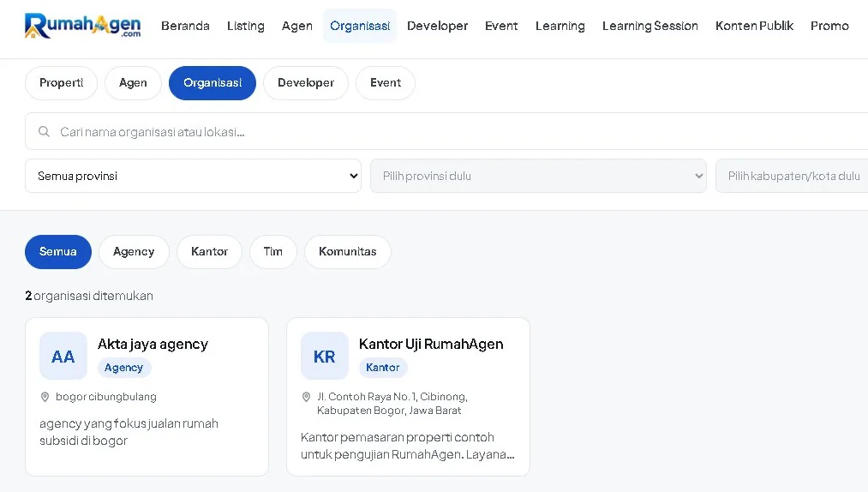Open the Semua provinsi dropdown
The image size is (868, 492).
[x=193, y=177]
